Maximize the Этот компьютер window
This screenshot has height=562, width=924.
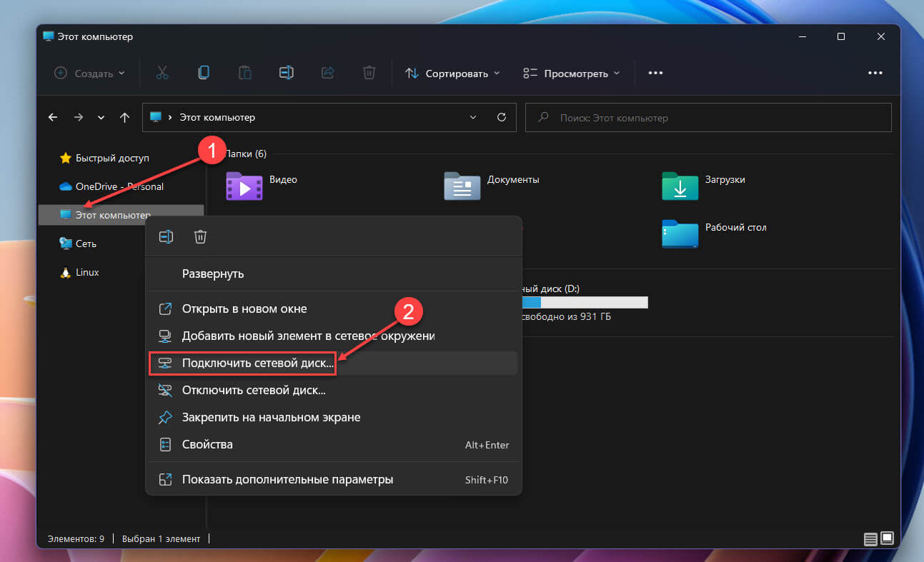841,36
